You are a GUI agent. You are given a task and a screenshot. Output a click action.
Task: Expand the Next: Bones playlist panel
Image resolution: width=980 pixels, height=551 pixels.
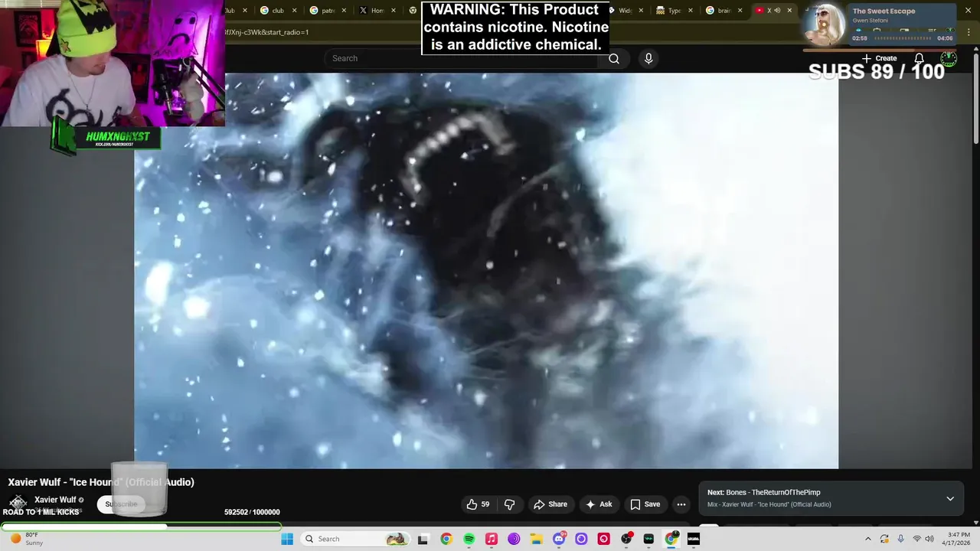pos(950,498)
